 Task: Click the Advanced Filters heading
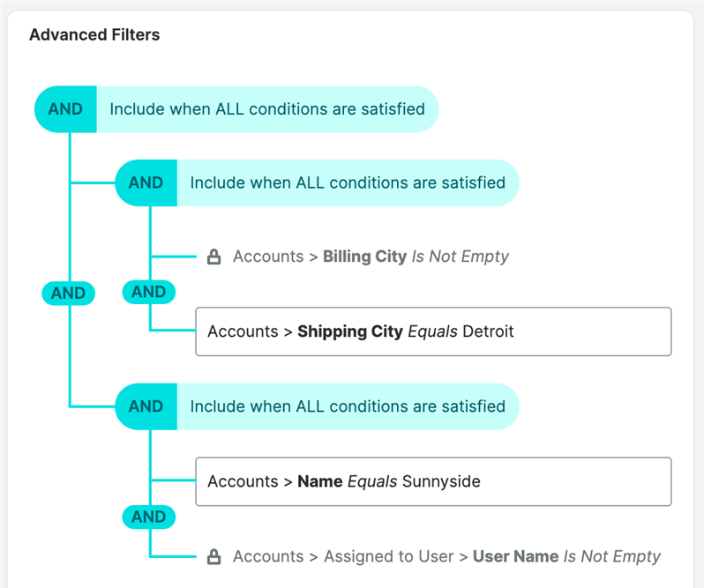(94, 35)
